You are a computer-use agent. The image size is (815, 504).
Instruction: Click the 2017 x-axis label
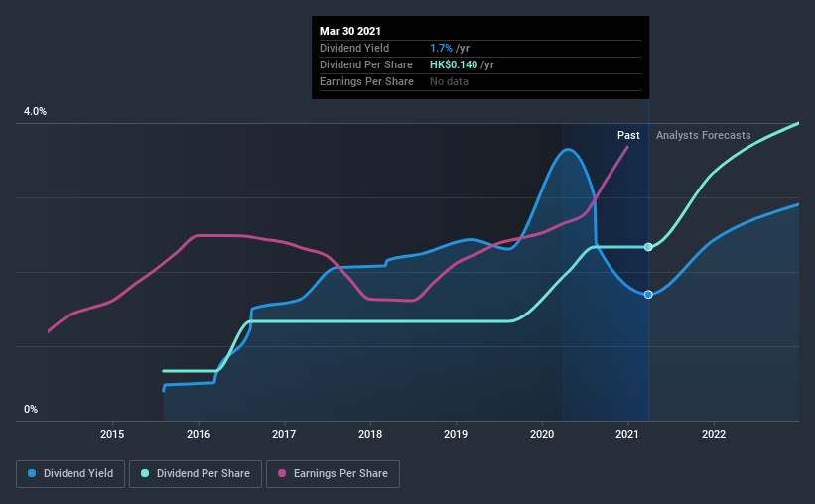tap(284, 434)
